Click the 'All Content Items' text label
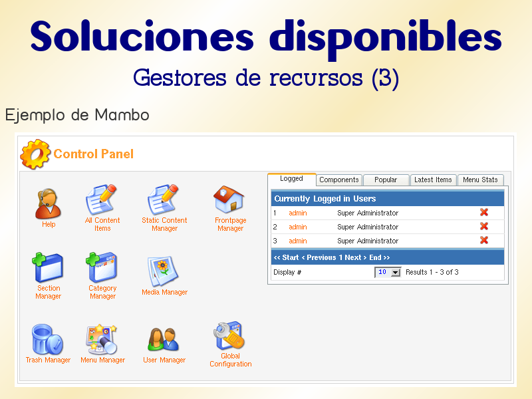Viewport: 532px width, 399px height. [x=102, y=224]
